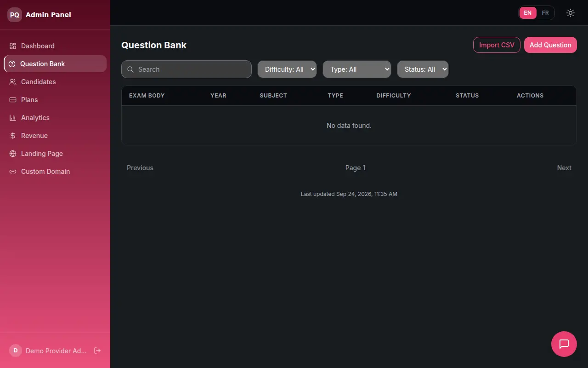The width and height of the screenshot is (588, 368).
Task: Open the Type: All dropdown
Action: point(357,69)
